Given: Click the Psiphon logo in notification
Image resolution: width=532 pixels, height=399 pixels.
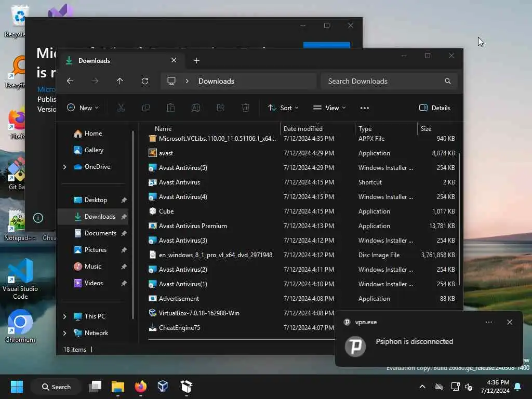Looking at the screenshot, I should 355,347.
